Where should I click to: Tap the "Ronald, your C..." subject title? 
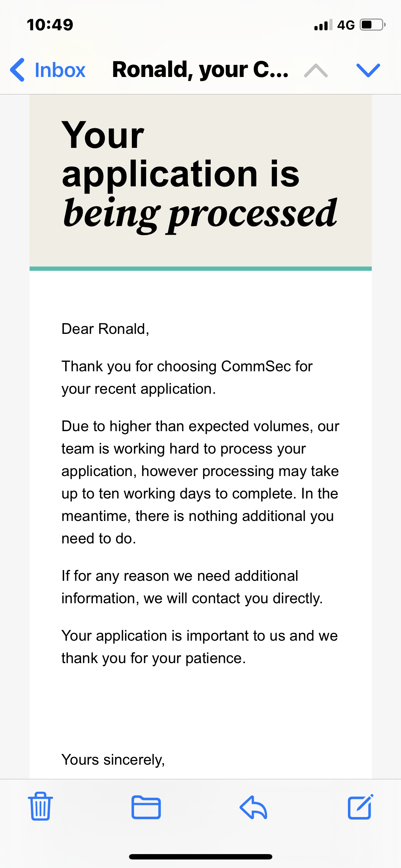click(x=200, y=69)
